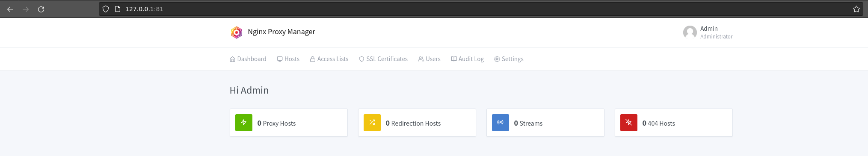Screen dimensions: 868x156
Task: Click the Nginx Proxy Manager logo icon
Action: pyautogui.click(x=237, y=32)
